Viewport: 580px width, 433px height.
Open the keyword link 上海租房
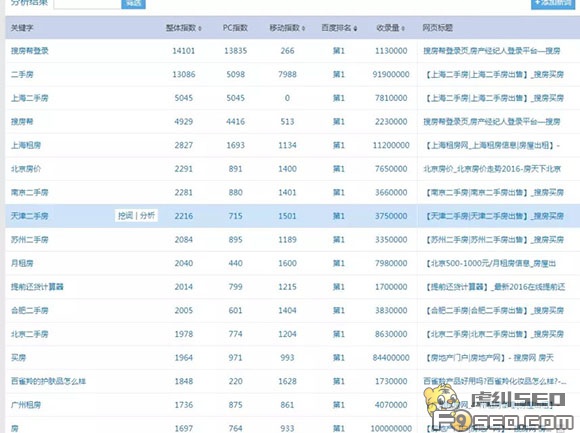[26, 145]
